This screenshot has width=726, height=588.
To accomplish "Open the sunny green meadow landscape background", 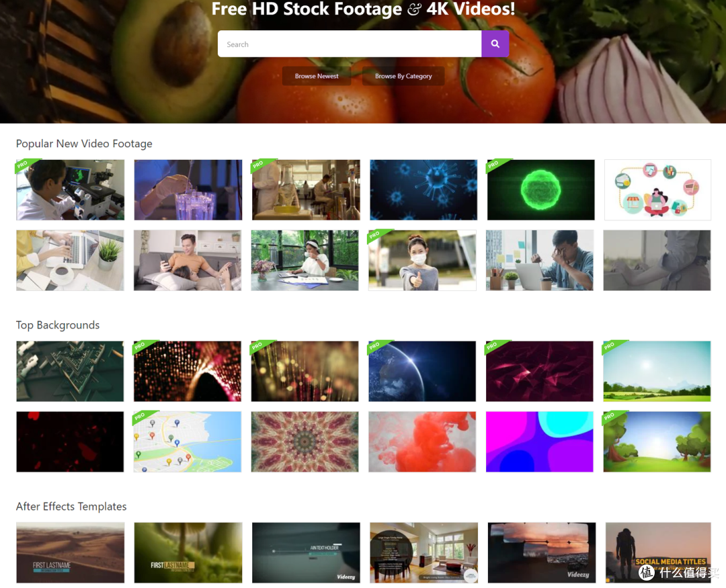I will [x=657, y=372].
